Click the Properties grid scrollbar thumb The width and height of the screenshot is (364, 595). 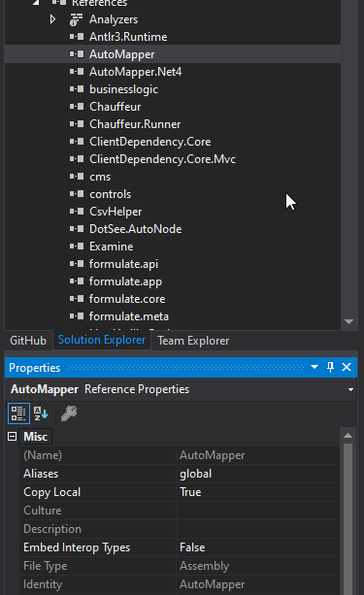[347, 518]
